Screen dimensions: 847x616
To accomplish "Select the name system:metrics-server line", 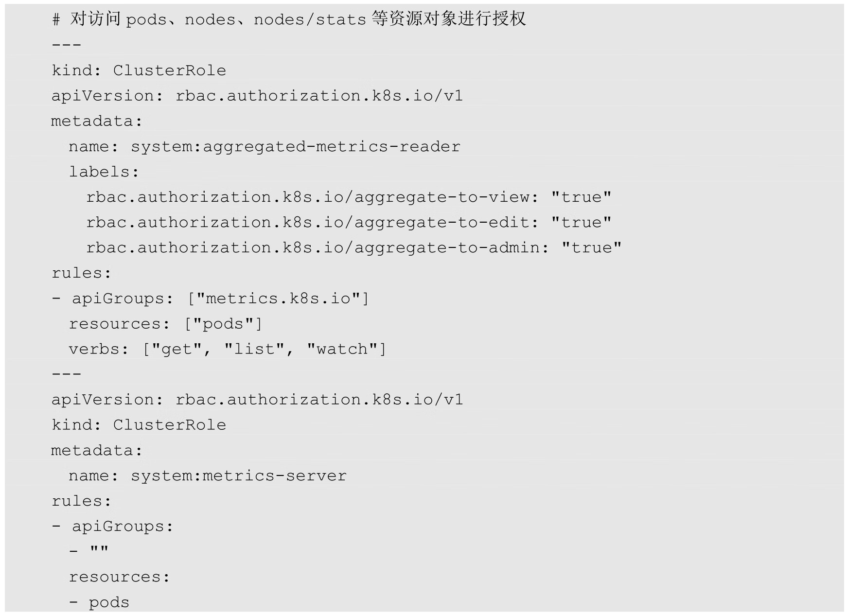I will point(208,475).
